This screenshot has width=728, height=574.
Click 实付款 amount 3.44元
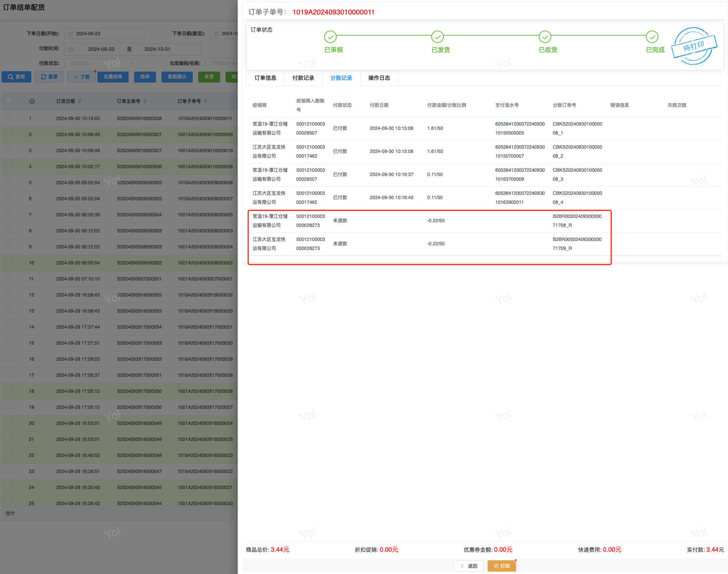pos(715,550)
